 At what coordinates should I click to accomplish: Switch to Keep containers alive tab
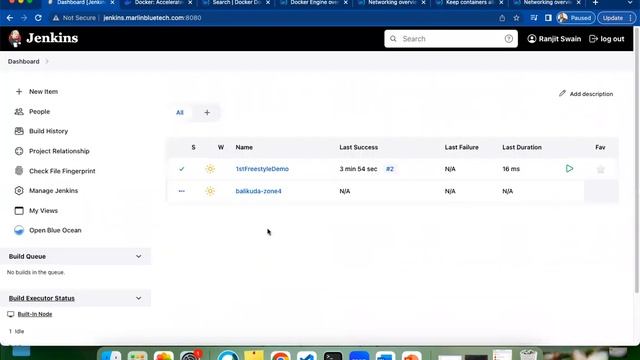click(469, 3)
